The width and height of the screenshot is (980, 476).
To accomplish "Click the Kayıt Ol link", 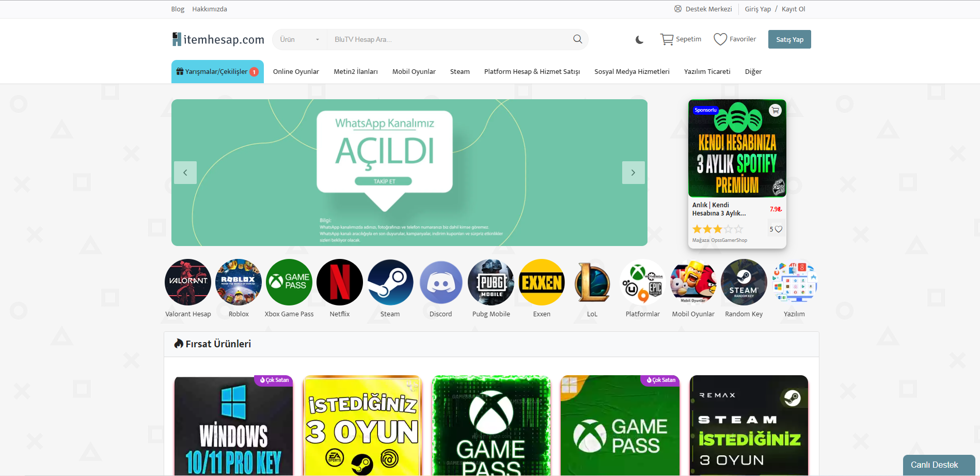I will pyautogui.click(x=793, y=9).
